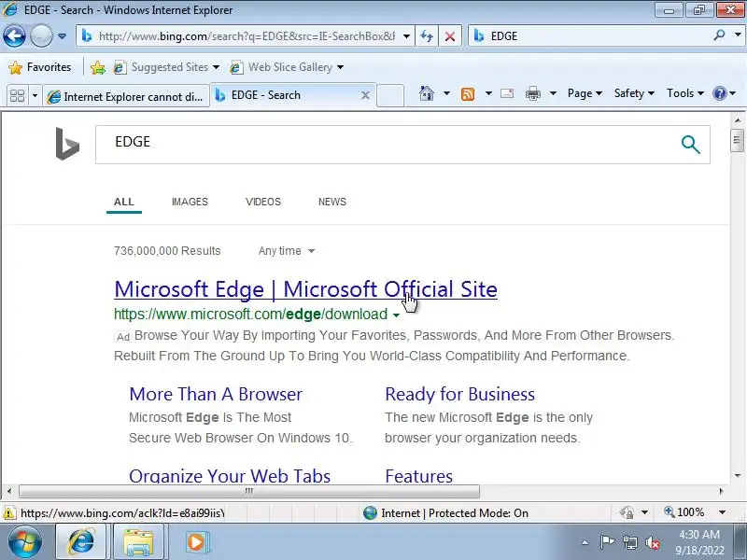This screenshot has height=560, width=747.
Task: Open the Suggested Sites dropdown
Action: coord(166,67)
